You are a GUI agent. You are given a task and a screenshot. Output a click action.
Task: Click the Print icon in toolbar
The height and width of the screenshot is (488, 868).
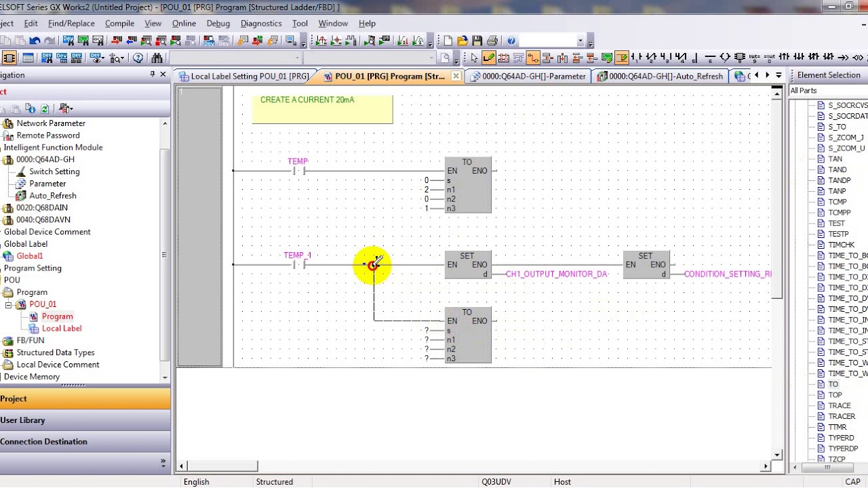click(x=492, y=41)
